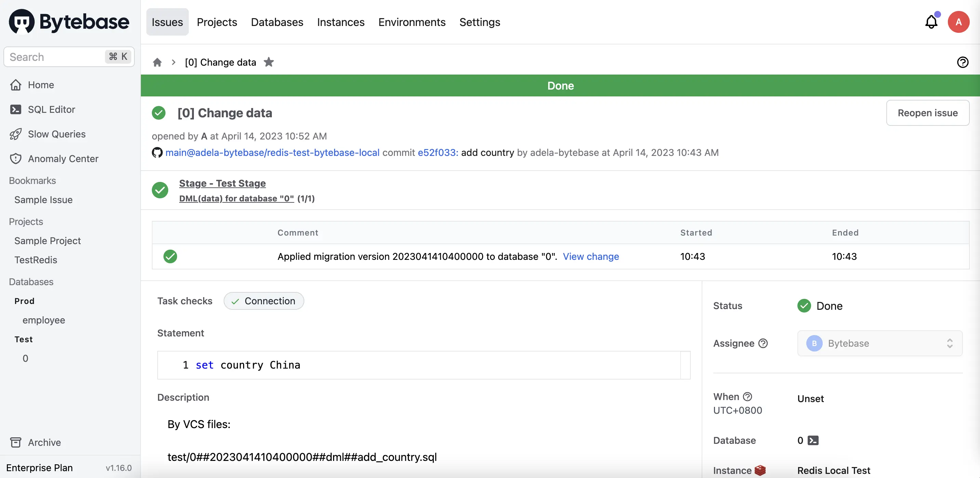The image size is (980, 478).
Task: Switch to the Projects tab
Action: click(217, 22)
